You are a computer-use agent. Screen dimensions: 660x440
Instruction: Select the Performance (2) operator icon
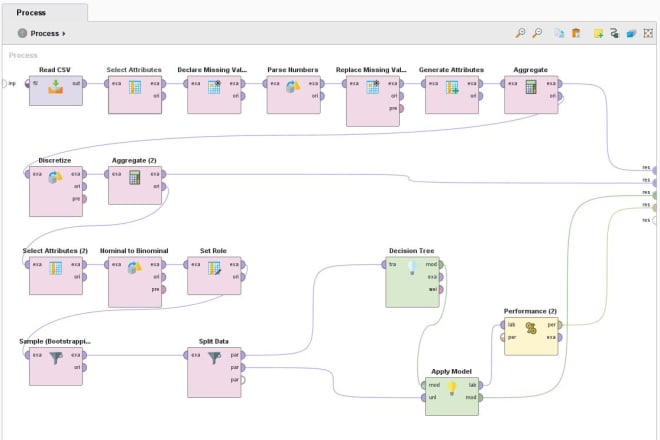click(531, 328)
